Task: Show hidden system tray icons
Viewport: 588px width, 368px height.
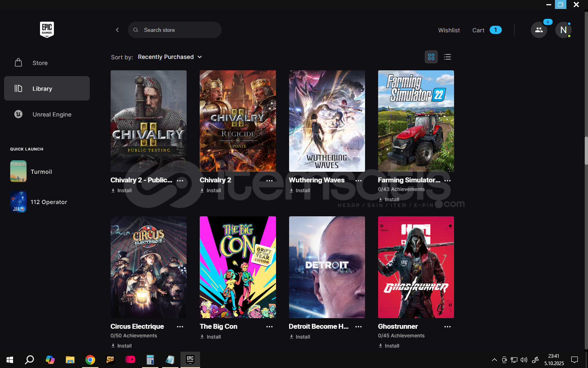Action: (x=494, y=360)
